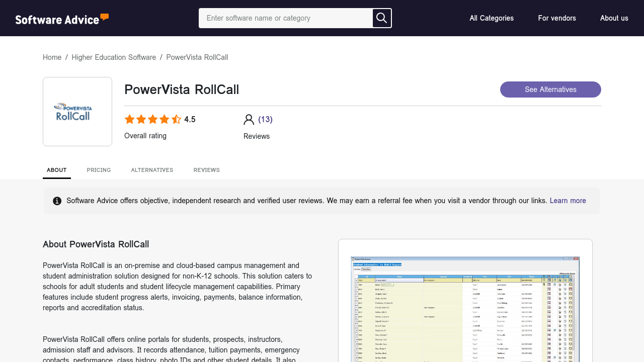Open All Categories menu
This screenshot has width=644, height=362.
(492, 18)
